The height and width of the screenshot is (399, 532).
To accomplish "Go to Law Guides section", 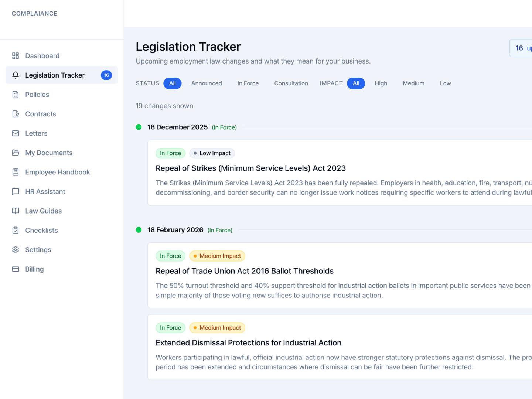I will pyautogui.click(x=43, y=211).
